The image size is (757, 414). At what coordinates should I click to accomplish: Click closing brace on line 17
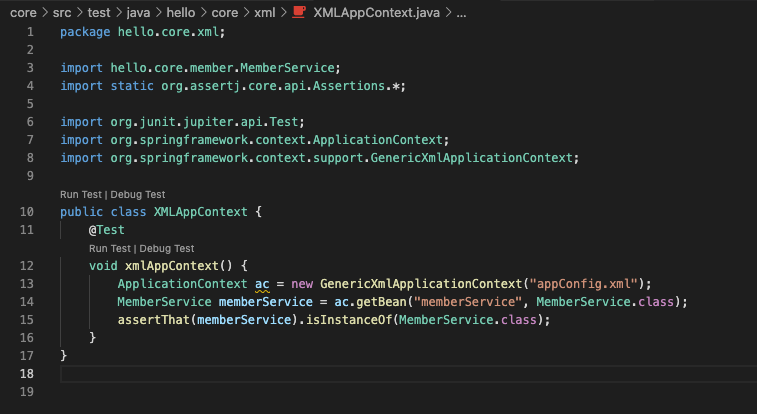(63, 356)
